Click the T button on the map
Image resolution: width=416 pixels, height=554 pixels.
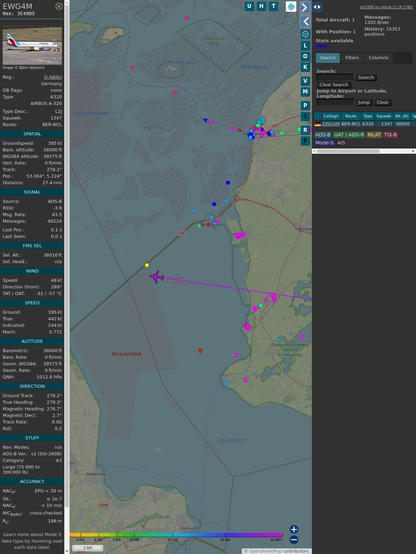point(273,6)
